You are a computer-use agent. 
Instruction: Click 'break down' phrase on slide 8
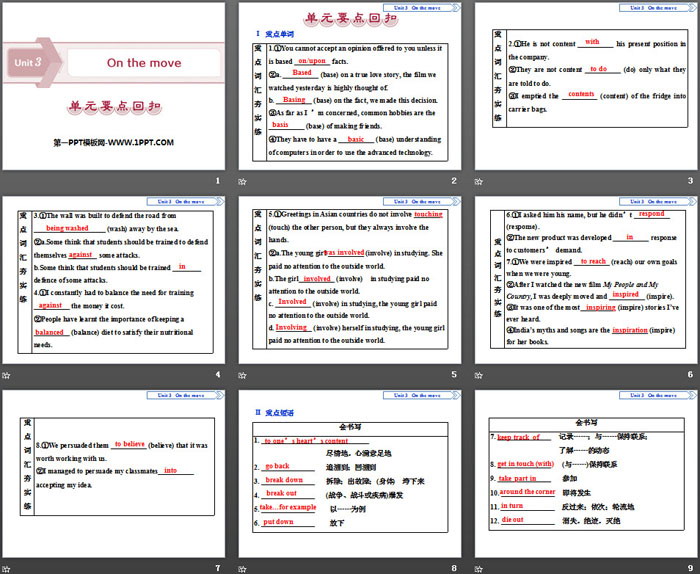coord(284,480)
